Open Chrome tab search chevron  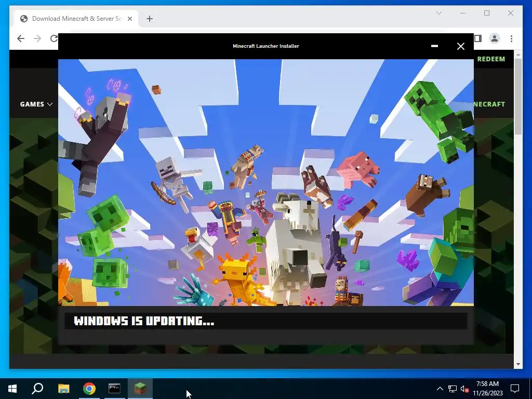pyautogui.click(x=438, y=13)
